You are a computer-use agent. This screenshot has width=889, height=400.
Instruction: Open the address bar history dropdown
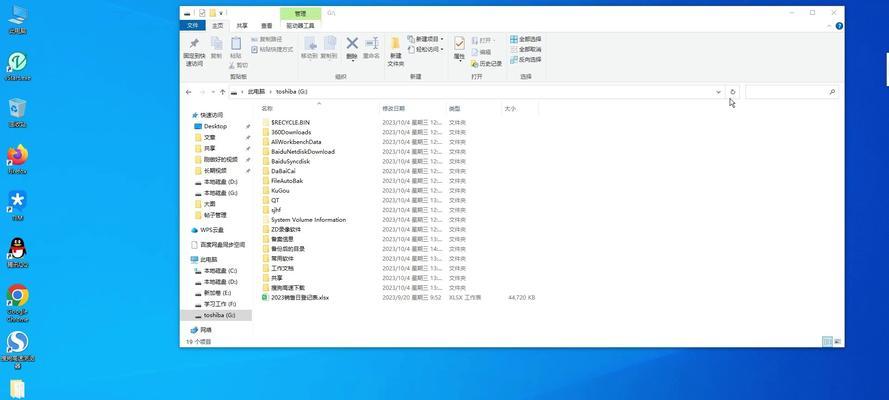[718, 92]
